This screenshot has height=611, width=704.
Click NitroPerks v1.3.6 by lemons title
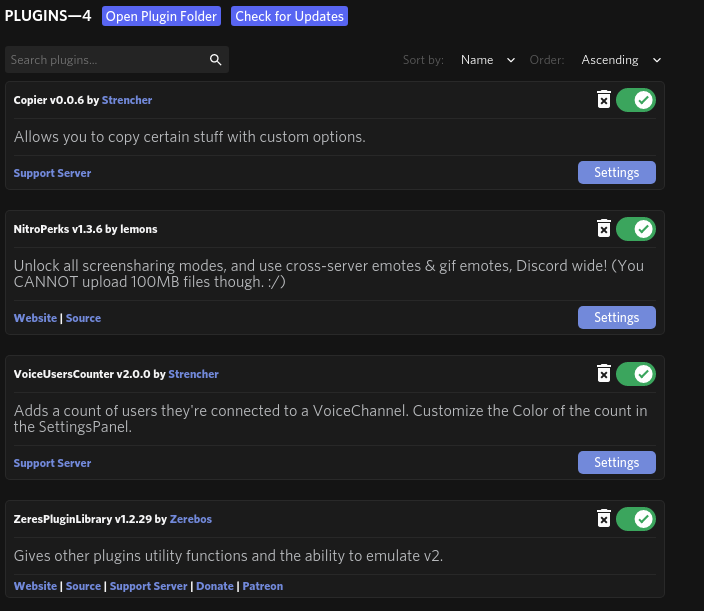click(x=85, y=229)
